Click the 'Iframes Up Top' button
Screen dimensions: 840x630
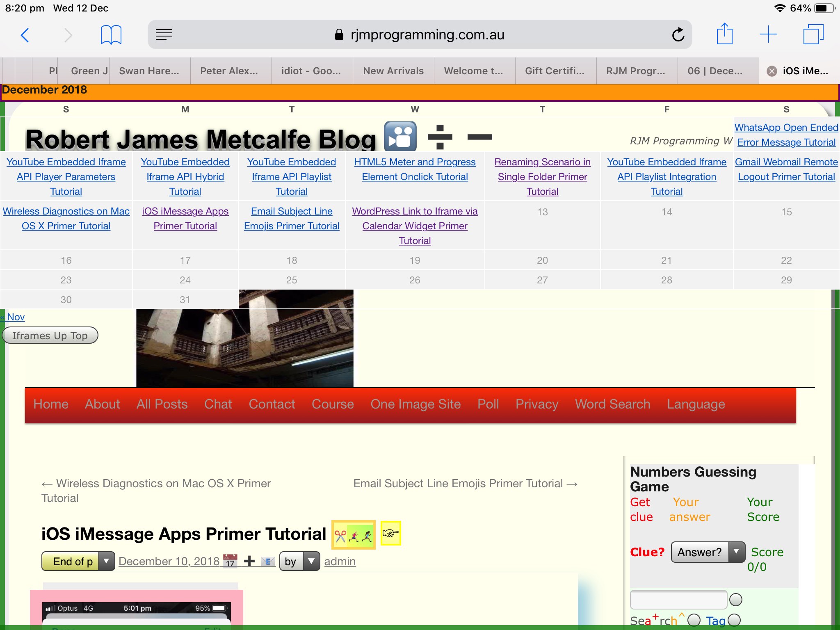[50, 335]
